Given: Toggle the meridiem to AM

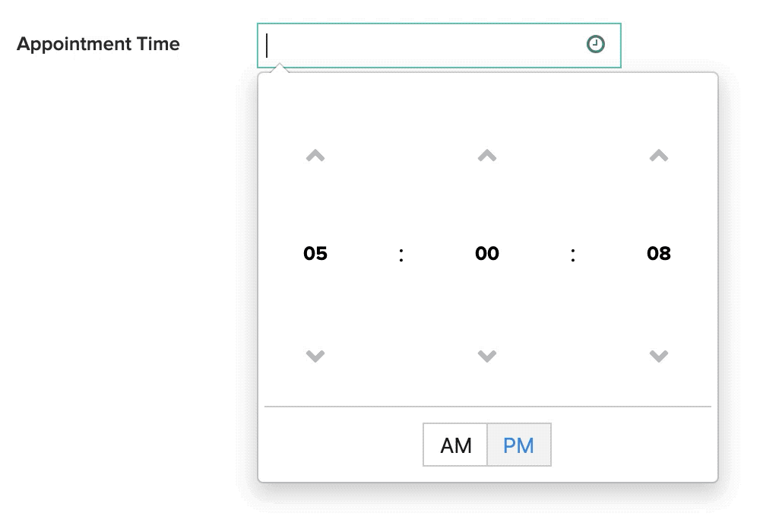Looking at the screenshot, I should coord(455,445).
